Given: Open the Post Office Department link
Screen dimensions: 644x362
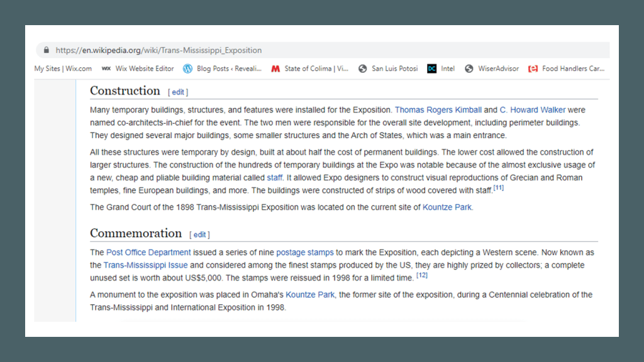Looking at the screenshot, I should (148, 253).
